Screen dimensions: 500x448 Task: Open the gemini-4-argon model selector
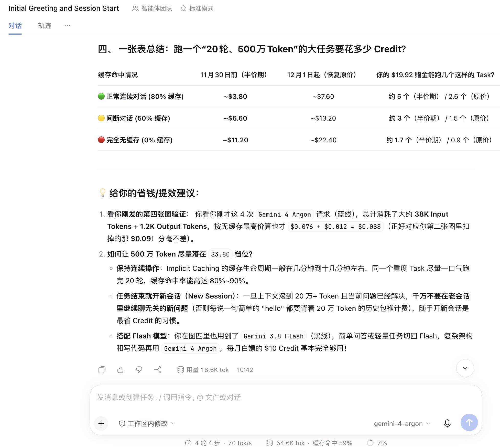(x=402, y=424)
